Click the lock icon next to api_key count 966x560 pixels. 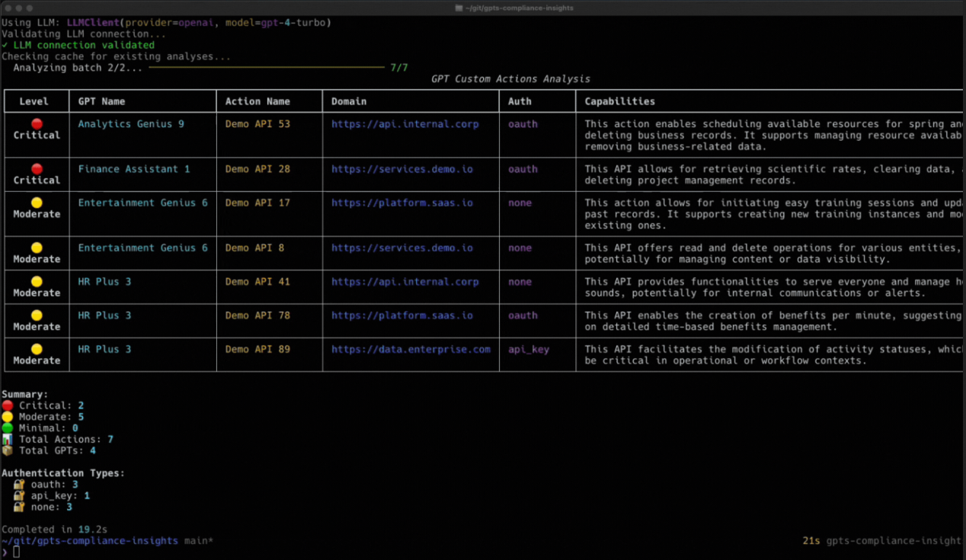pyautogui.click(x=19, y=496)
